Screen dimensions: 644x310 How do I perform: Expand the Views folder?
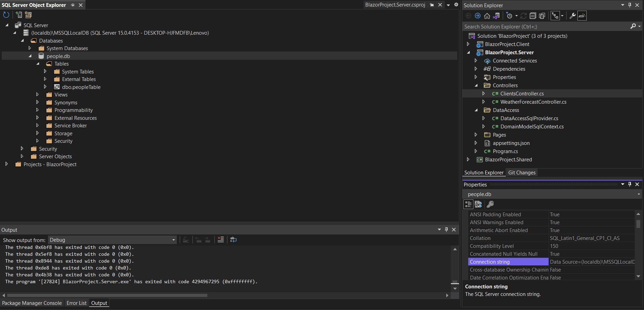click(x=38, y=95)
